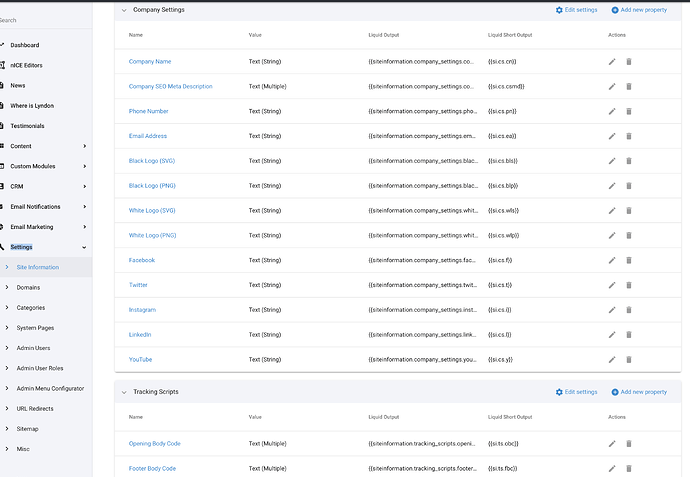Delete the White Logo (SVG) property
The image size is (690, 477).
point(629,211)
